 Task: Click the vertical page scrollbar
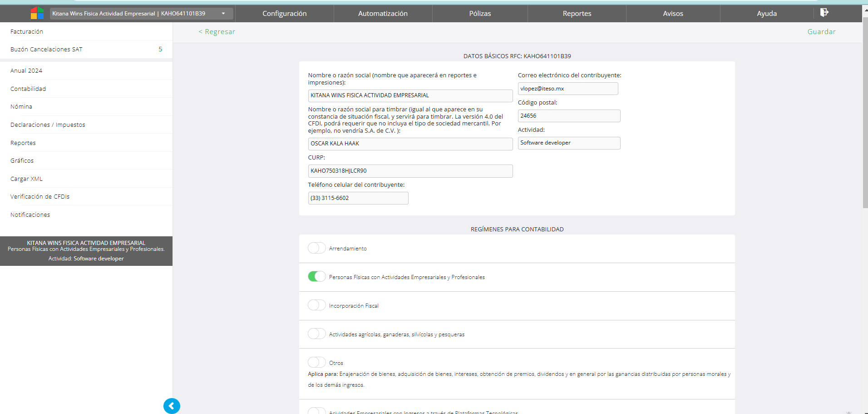click(x=865, y=114)
